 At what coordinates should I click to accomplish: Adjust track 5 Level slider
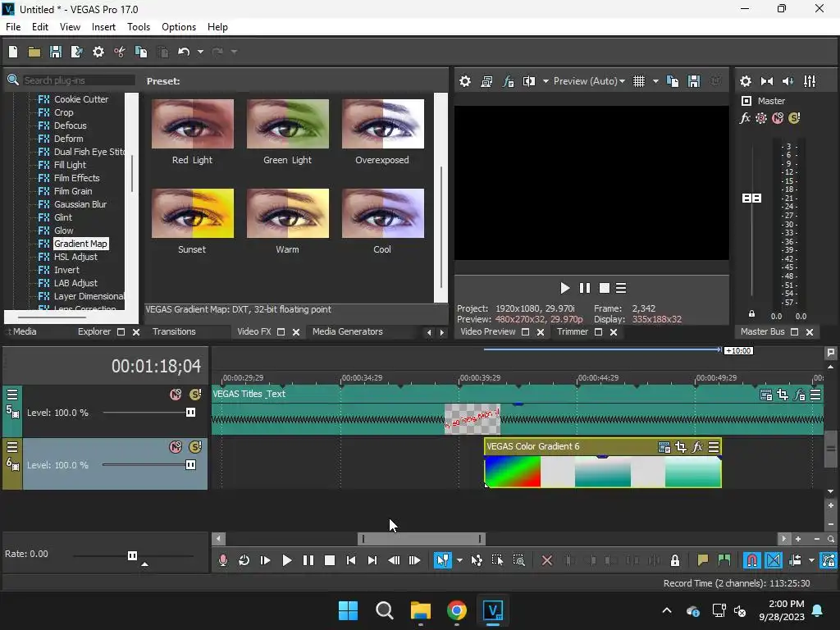point(190,413)
